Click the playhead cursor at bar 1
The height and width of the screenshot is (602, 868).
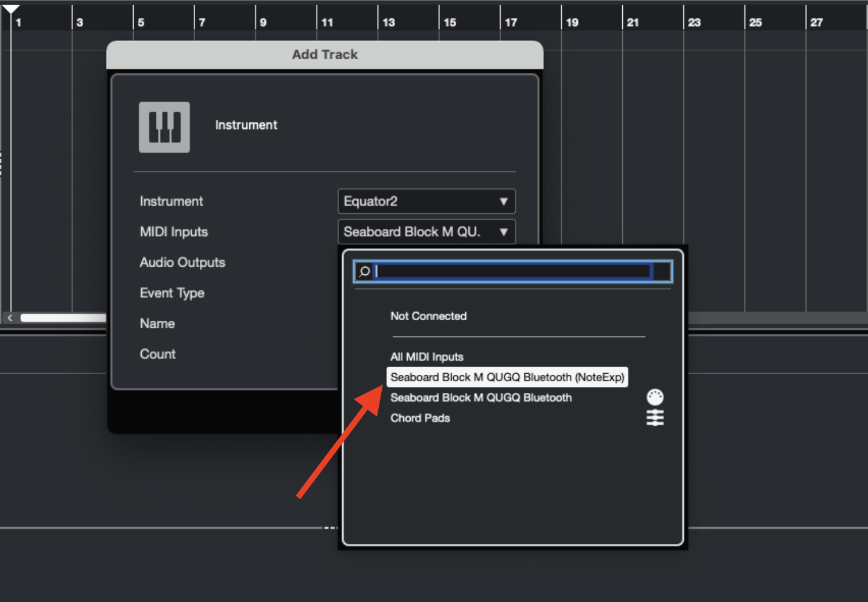coord(10,8)
